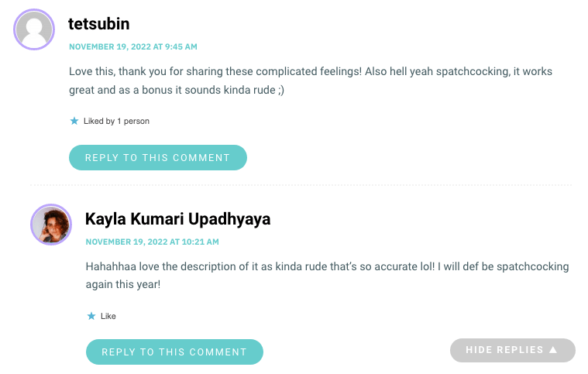Click the dotted separator line between comments

coord(301,185)
